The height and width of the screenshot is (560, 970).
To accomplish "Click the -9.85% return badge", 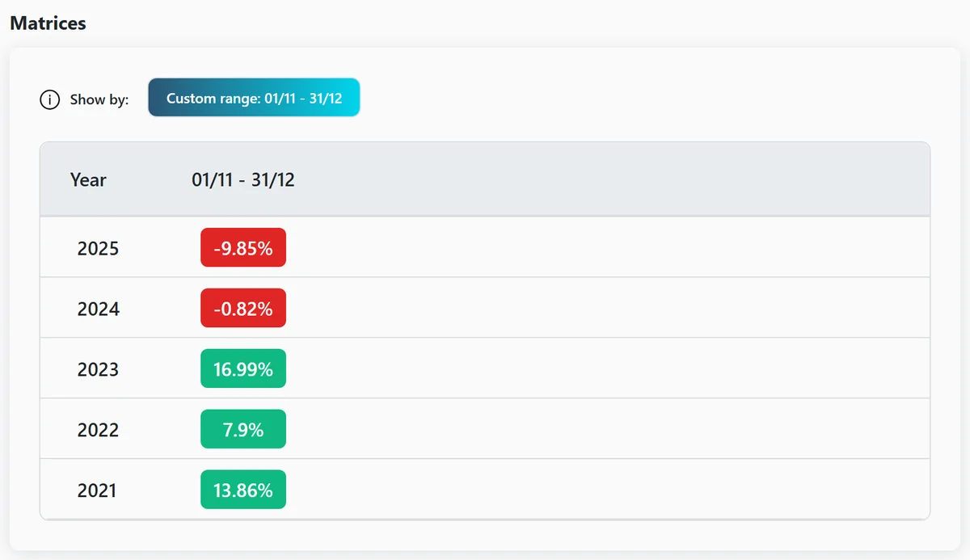I will (x=243, y=248).
